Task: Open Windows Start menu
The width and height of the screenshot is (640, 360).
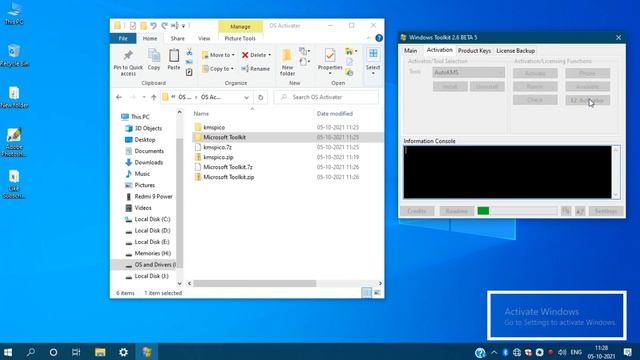Action: coord(8,352)
